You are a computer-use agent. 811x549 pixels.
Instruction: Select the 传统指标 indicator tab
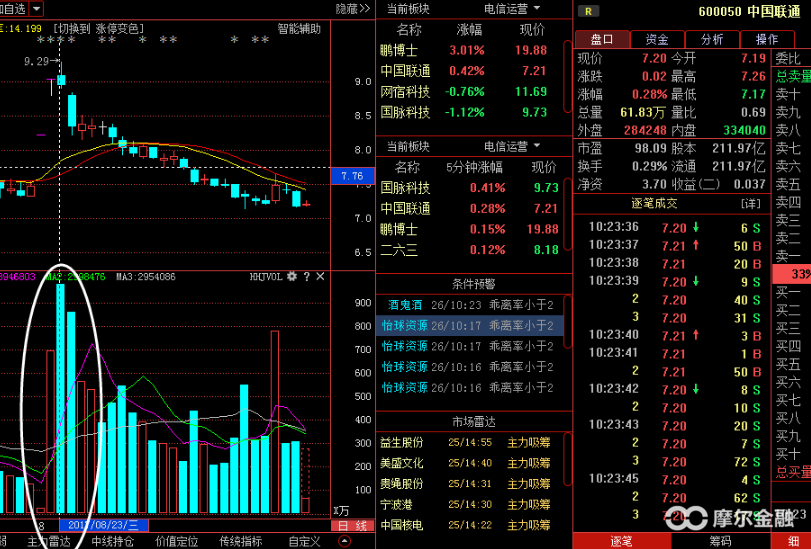tap(241, 541)
